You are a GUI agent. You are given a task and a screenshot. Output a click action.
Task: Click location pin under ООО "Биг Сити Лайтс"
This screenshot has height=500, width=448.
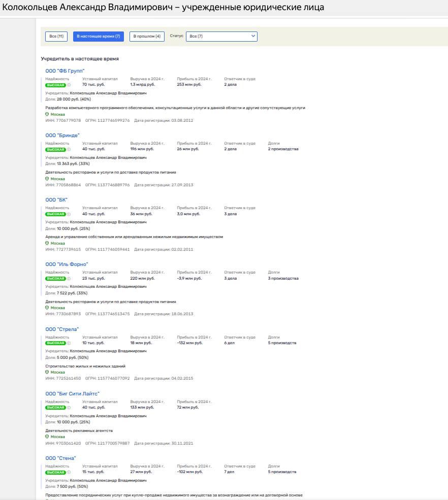47,437
